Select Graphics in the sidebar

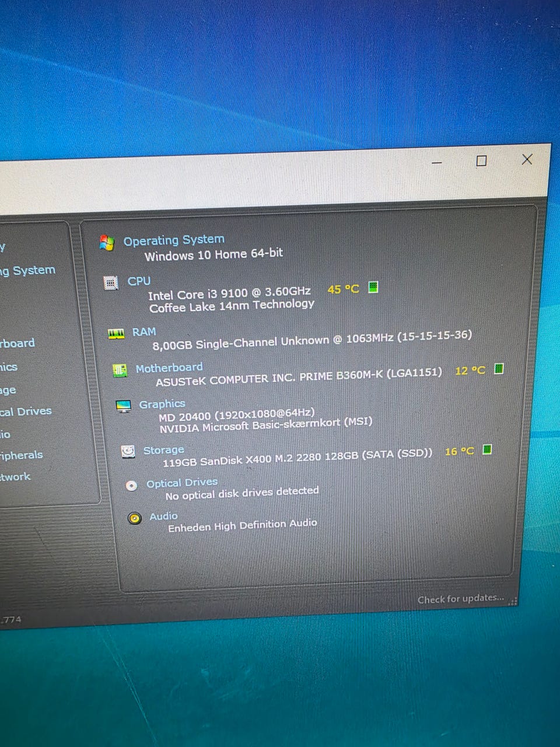tap(9, 367)
